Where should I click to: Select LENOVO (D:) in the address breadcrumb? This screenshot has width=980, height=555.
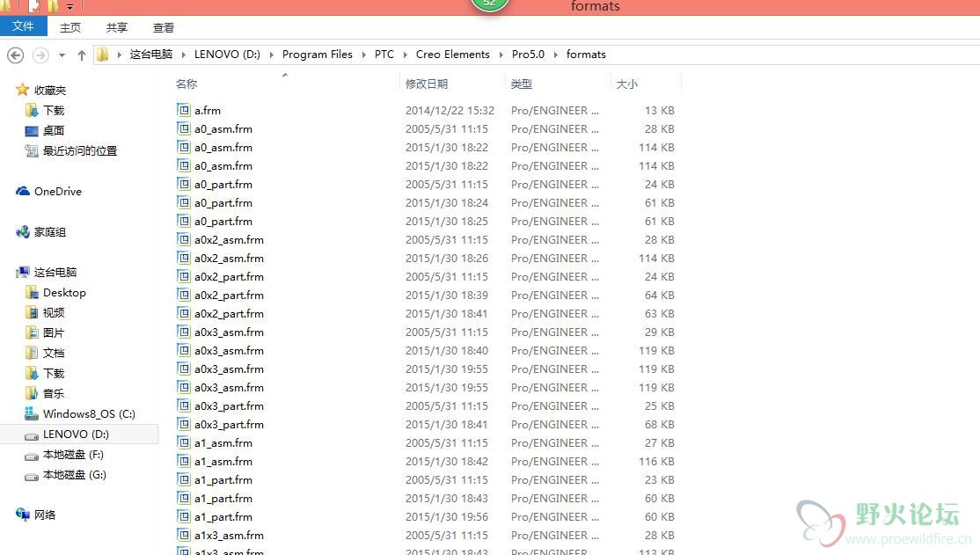click(227, 55)
